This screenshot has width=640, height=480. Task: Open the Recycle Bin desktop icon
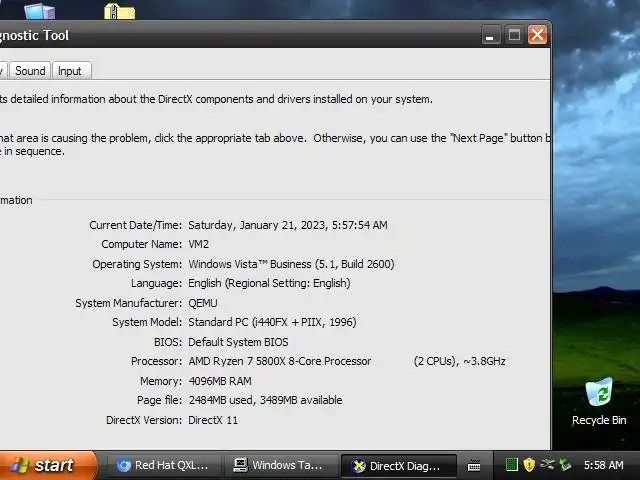599,401
